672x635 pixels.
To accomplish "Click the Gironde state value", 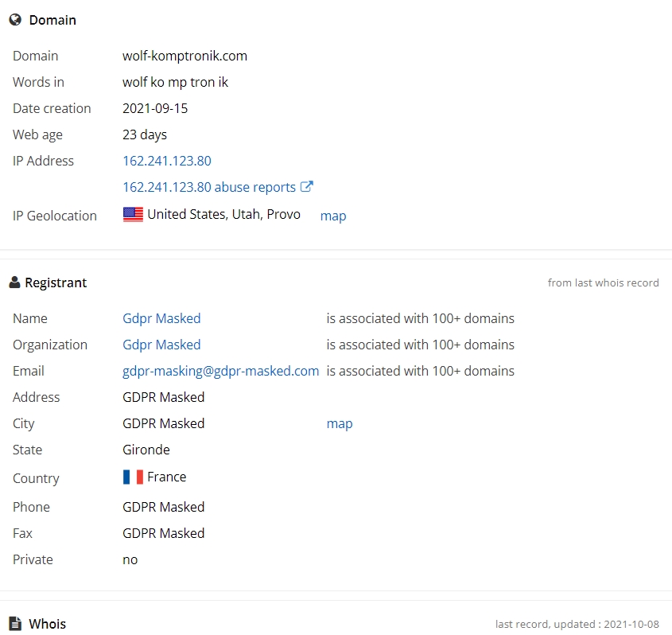I will click(146, 450).
